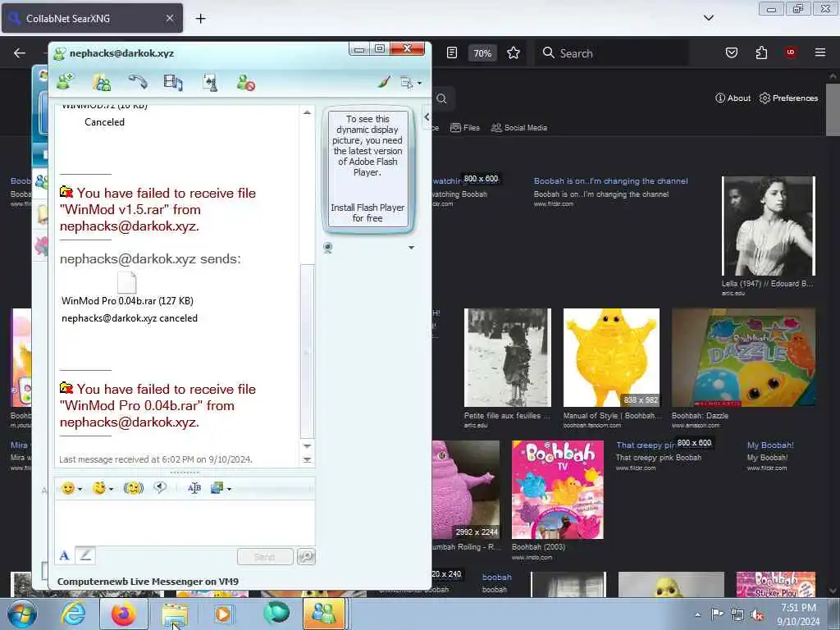Image resolution: width=840 pixels, height=630 pixels.
Task: Open the emoticon picker smiley
Action: click(67, 488)
